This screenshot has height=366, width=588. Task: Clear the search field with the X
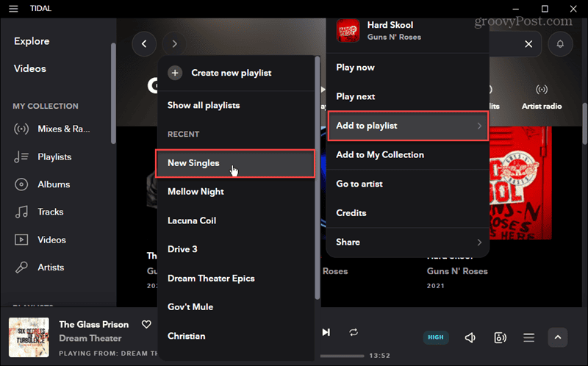[x=528, y=44]
